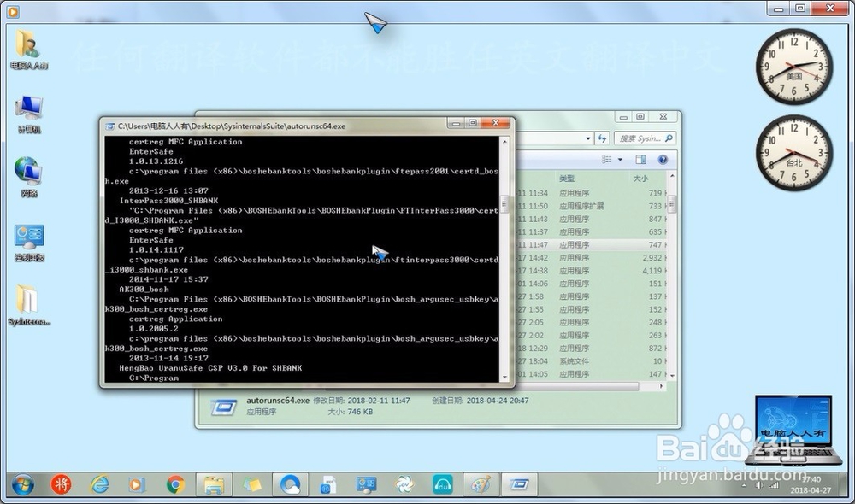Launch the red 将 chess app on taskbar
This screenshot has width=855, height=504.
[x=61, y=483]
